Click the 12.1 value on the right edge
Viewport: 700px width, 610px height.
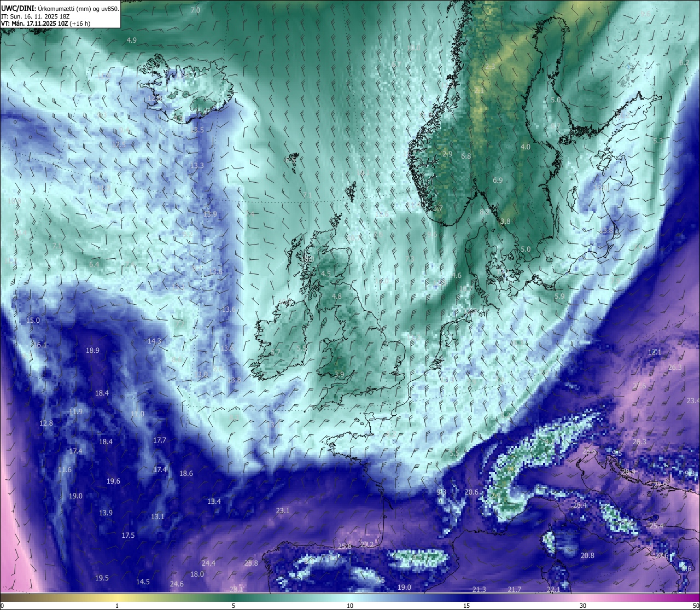[x=655, y=352]
